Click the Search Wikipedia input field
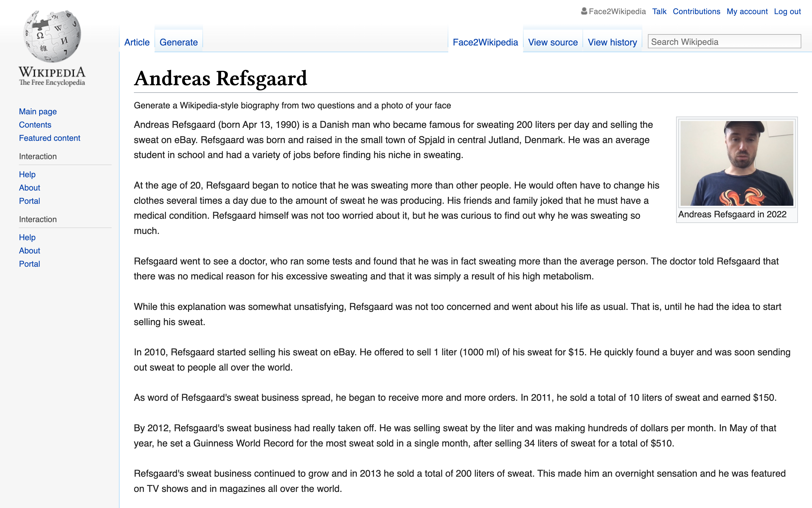Viewport: 812px width, 508px height. pyautogui.click(x=724, y=41)
